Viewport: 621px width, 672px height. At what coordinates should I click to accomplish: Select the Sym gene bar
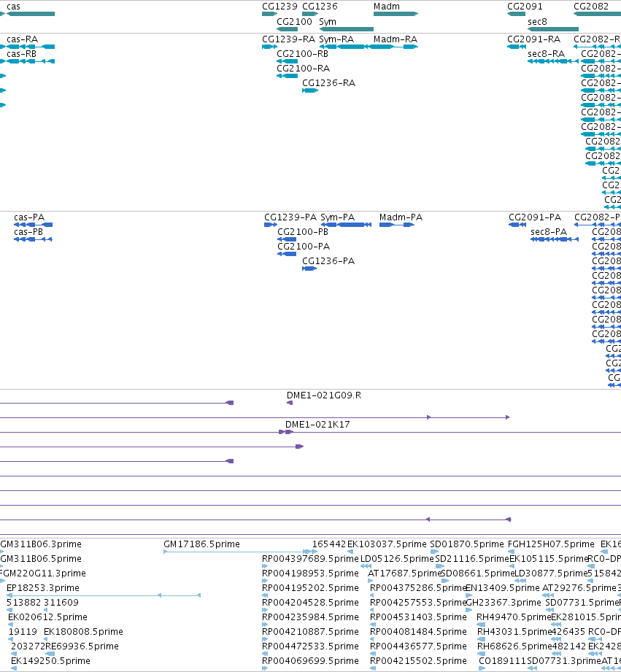tap(347, 29)
